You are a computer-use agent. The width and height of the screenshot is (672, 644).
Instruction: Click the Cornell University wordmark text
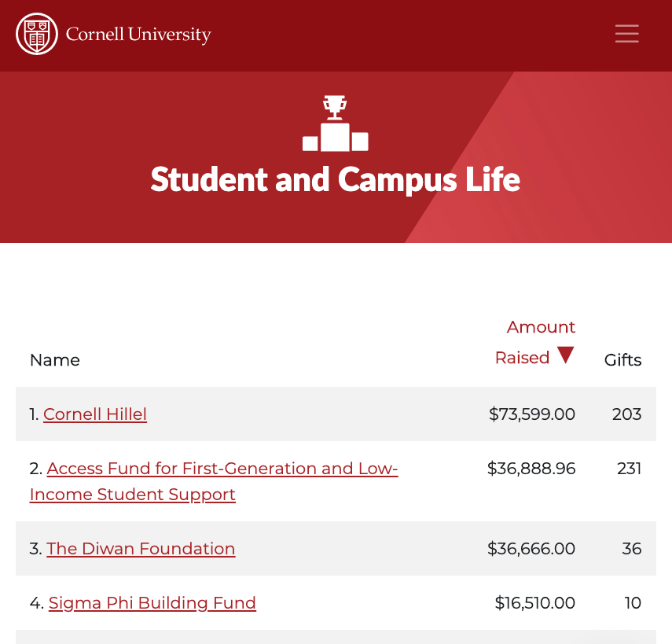click(x=138, y=35)
